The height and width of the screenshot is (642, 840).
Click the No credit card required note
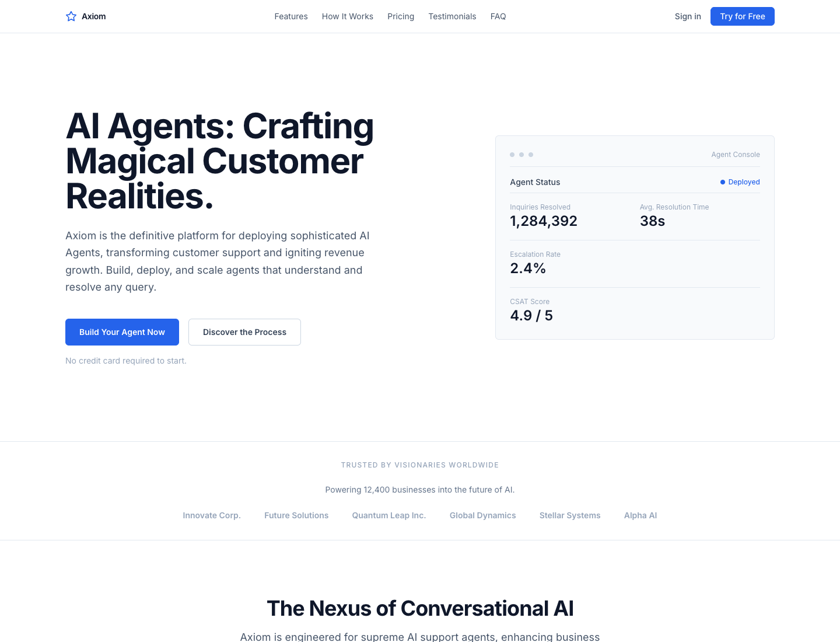tap(126, 361)
